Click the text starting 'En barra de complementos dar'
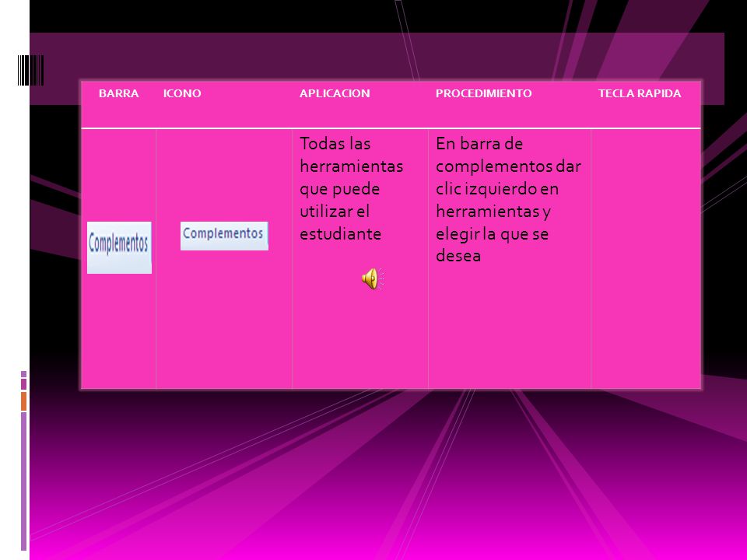Image resolution: width=747 pixels, height=560 pixels. [x=508, y=200]
